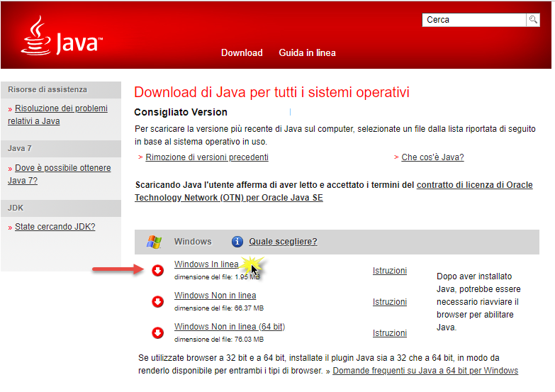
Task: Click red download icon for Windows Non in linea
Action: point(157,302)
